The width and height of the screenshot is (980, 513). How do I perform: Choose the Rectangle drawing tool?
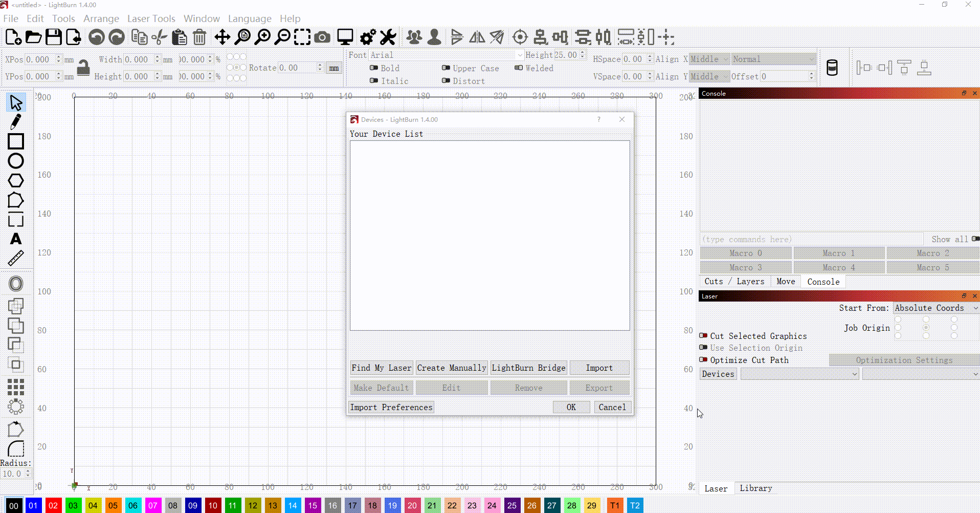tap(16, 141)
